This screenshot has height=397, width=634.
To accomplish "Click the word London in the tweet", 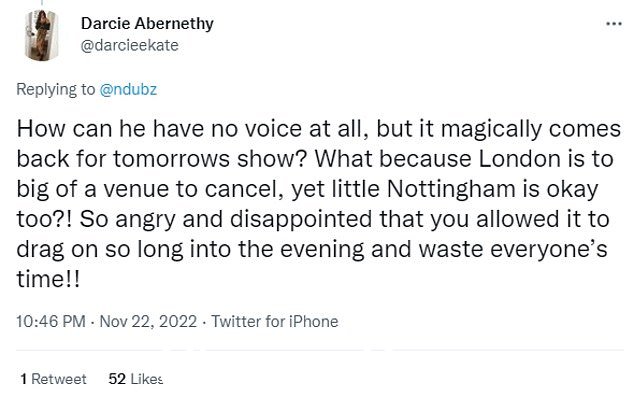I will tap(519, 158).
